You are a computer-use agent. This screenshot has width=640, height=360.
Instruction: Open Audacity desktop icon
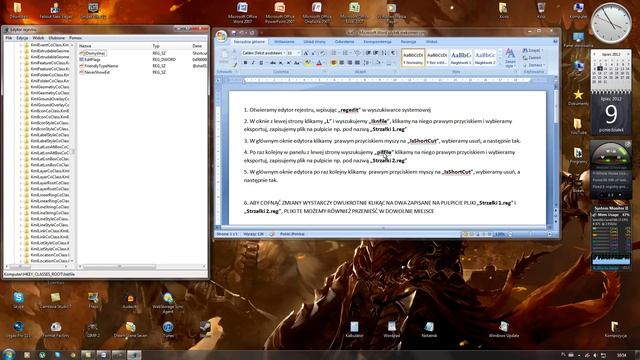click(x=130, y=300)
